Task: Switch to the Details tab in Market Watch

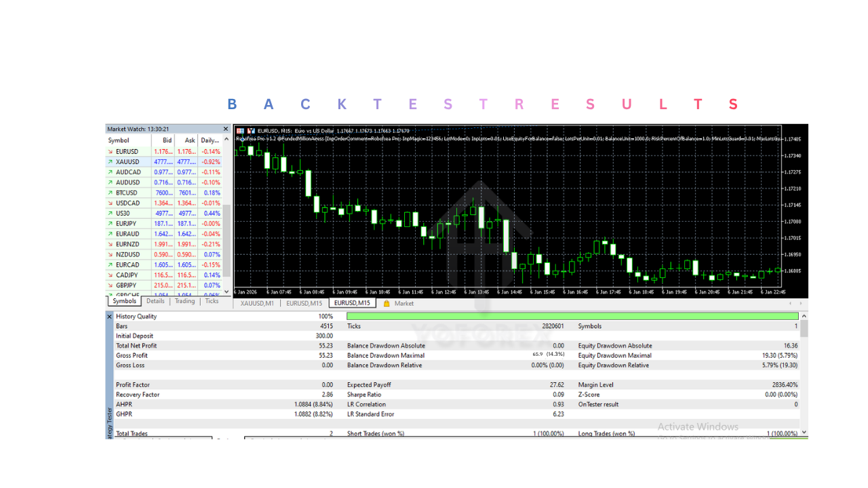Action: [x=155, y=301]
